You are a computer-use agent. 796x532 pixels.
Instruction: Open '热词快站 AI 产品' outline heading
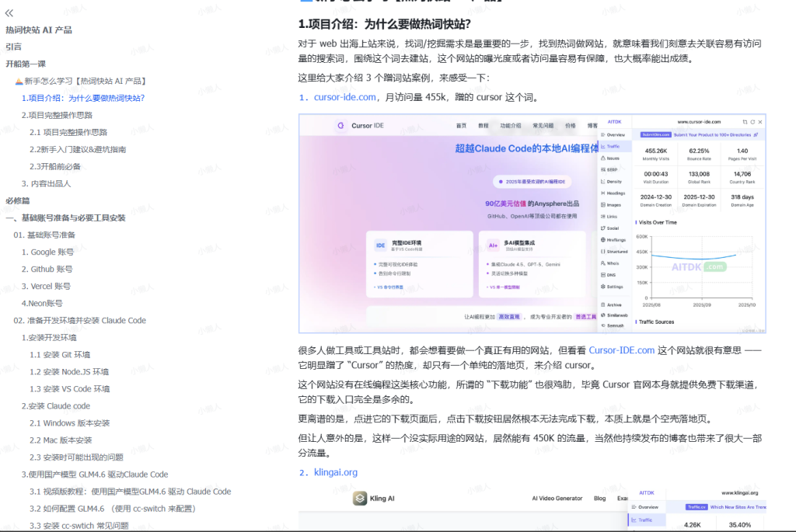pyautogui.click(x=39, y=30)
